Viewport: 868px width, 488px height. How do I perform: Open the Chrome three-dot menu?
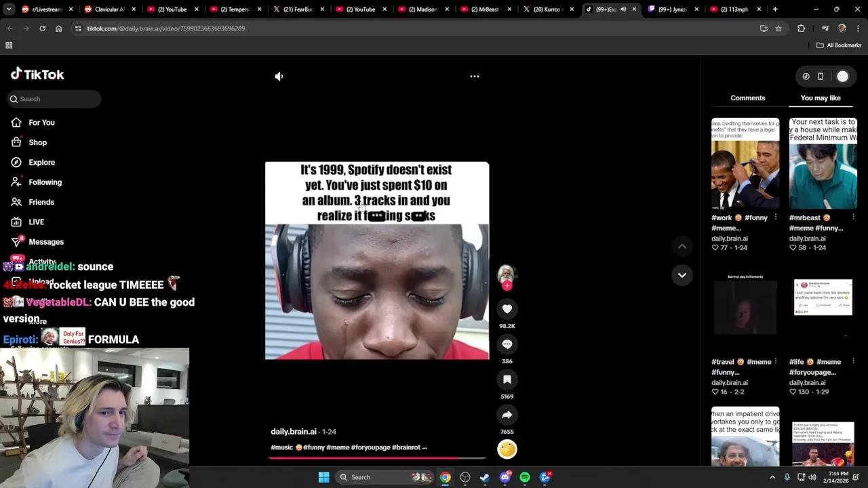pyautogui.click(x=859, y=28)
